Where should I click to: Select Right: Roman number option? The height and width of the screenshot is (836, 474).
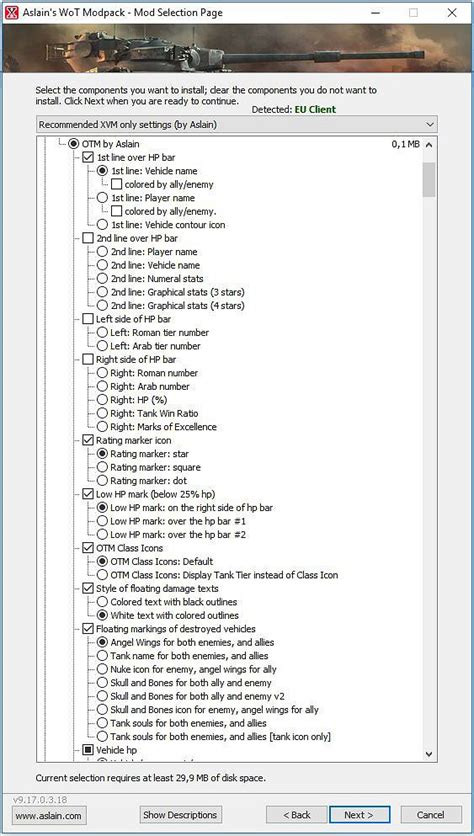point(102,373)
